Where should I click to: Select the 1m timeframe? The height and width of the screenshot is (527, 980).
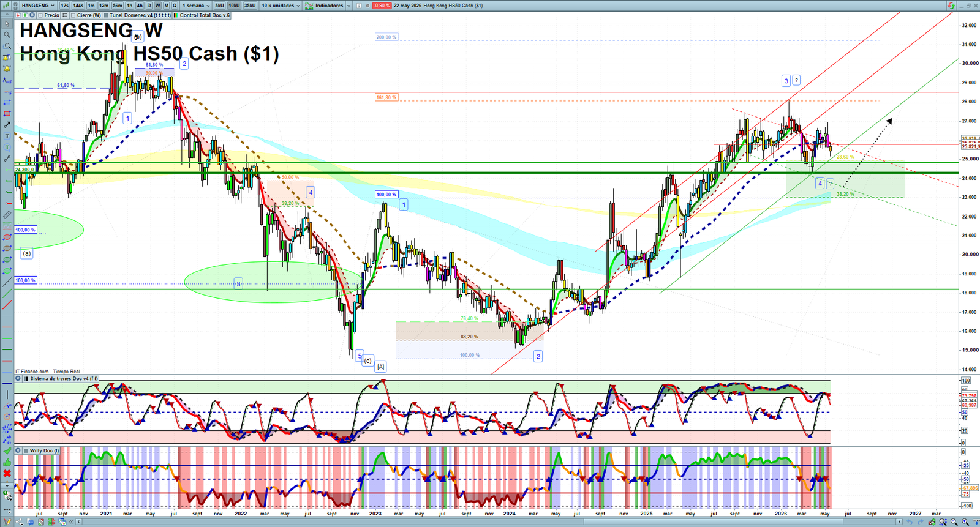91,6
